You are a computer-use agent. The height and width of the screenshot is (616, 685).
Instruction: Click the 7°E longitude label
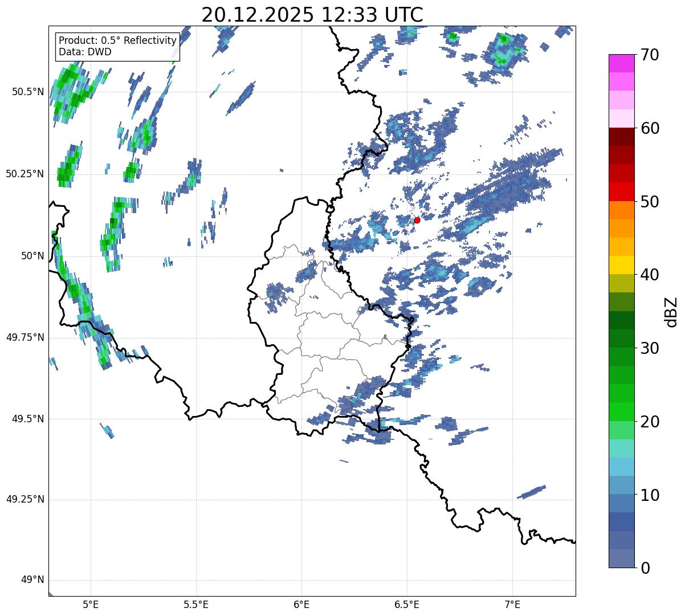(x=512, y=605)
